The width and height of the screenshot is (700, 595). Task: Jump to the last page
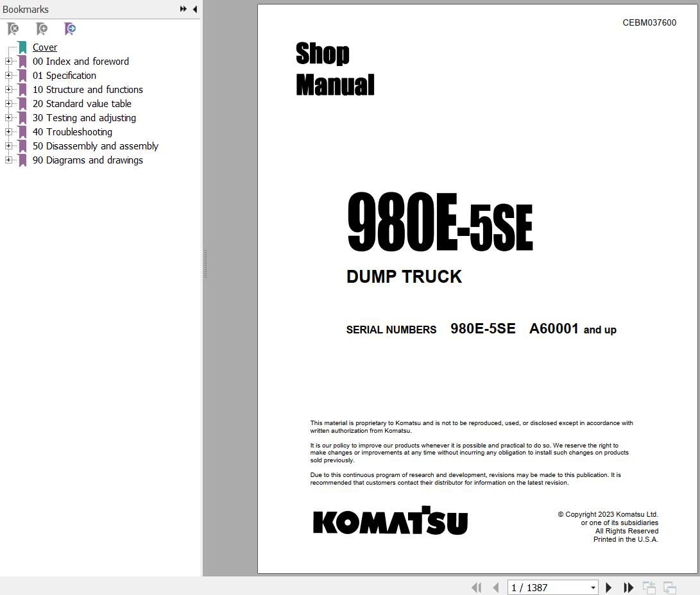628,587
